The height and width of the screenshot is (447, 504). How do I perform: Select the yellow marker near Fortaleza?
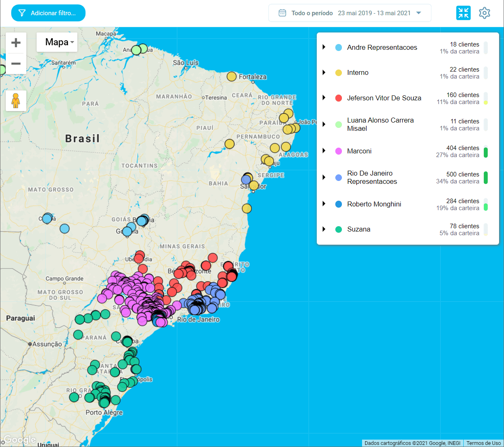tap(231, 76)
